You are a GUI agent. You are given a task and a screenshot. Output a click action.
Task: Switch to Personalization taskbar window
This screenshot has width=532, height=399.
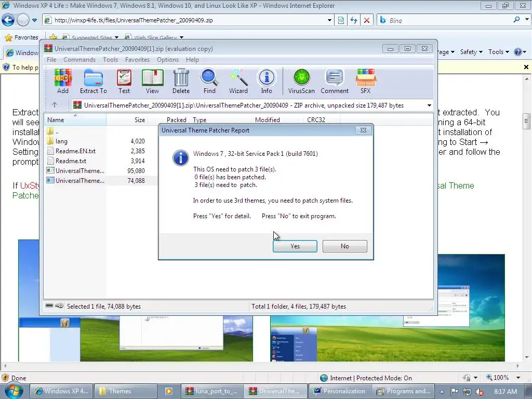(x=340, y=391)
